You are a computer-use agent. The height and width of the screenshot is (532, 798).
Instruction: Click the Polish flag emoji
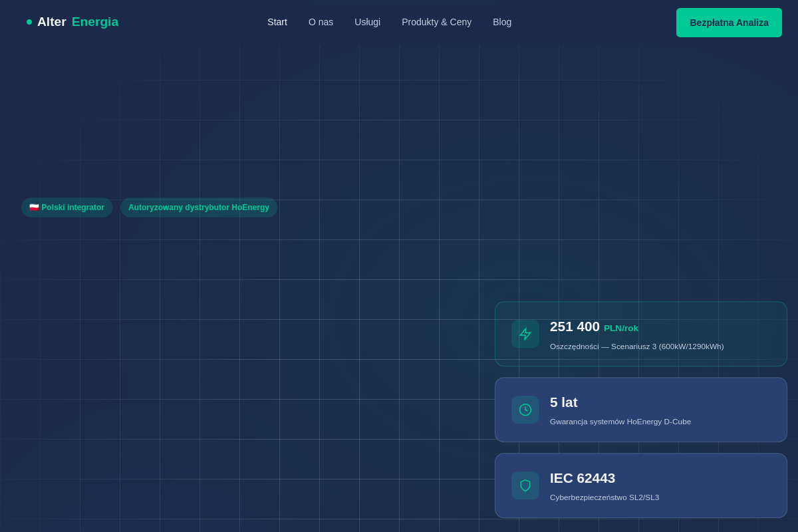(34, 207)
